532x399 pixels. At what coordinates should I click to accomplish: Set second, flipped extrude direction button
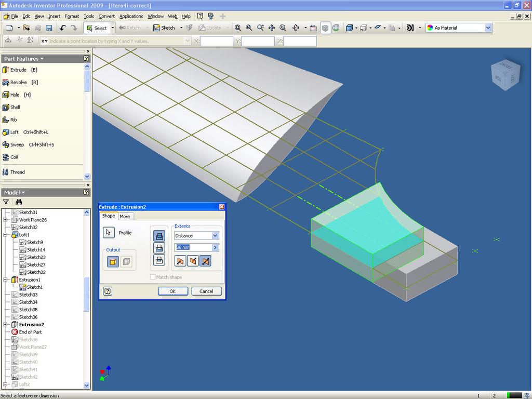coord(193,261)
